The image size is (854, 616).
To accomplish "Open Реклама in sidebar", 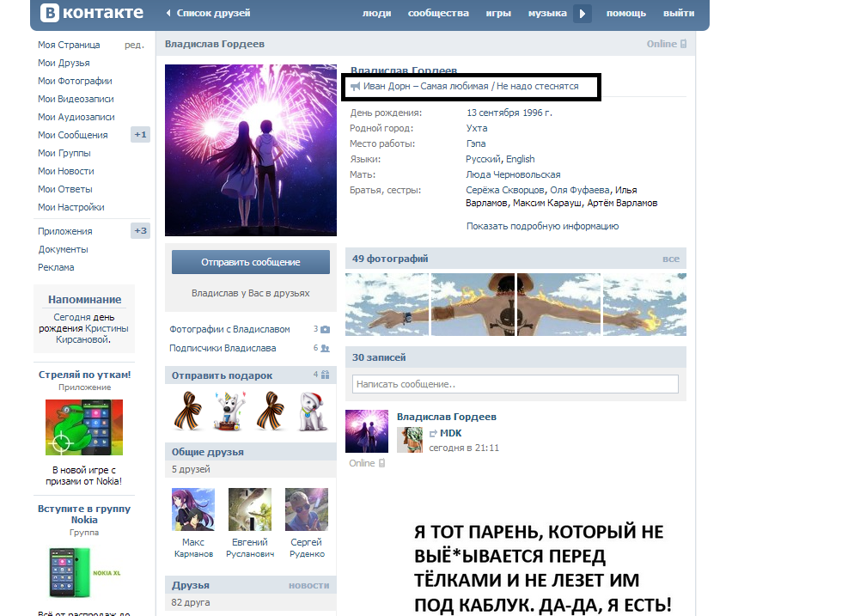I will 56,267.
